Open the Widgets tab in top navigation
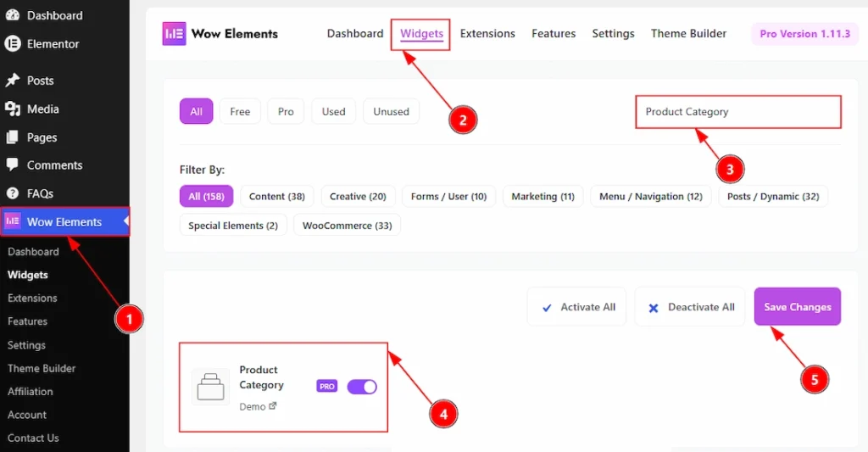868x452 pixels. 421,34
